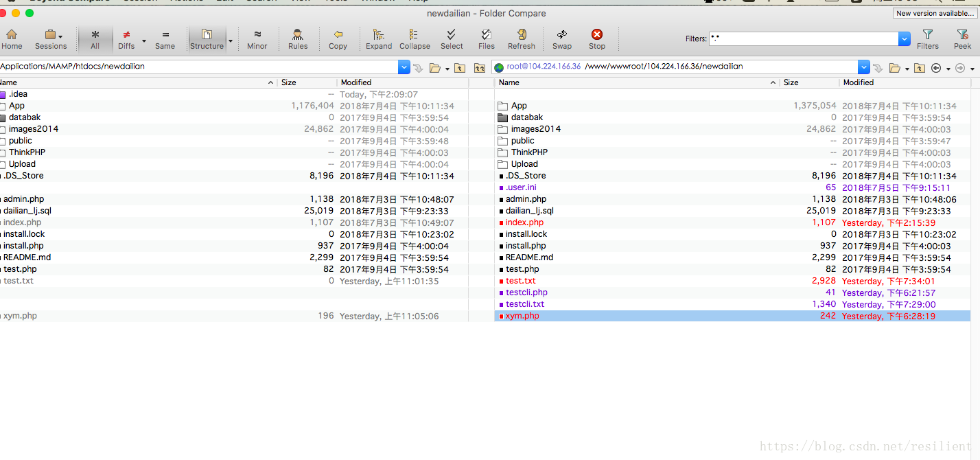Open the left path history dropdown
The width and height of the screenshot is (980, 460).
coord(404,67)
